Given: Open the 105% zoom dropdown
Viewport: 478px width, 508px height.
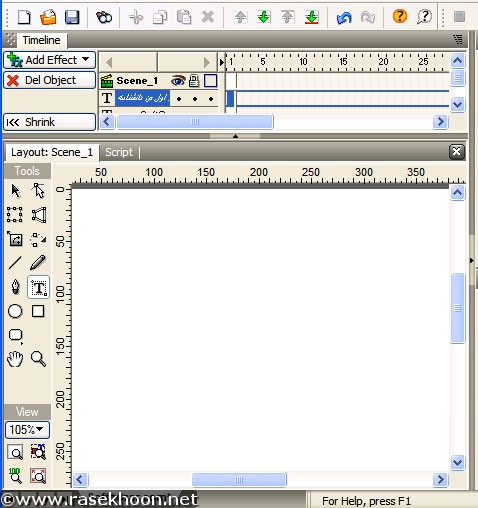Looking at the screenshot, I should (x=27, y=429).
